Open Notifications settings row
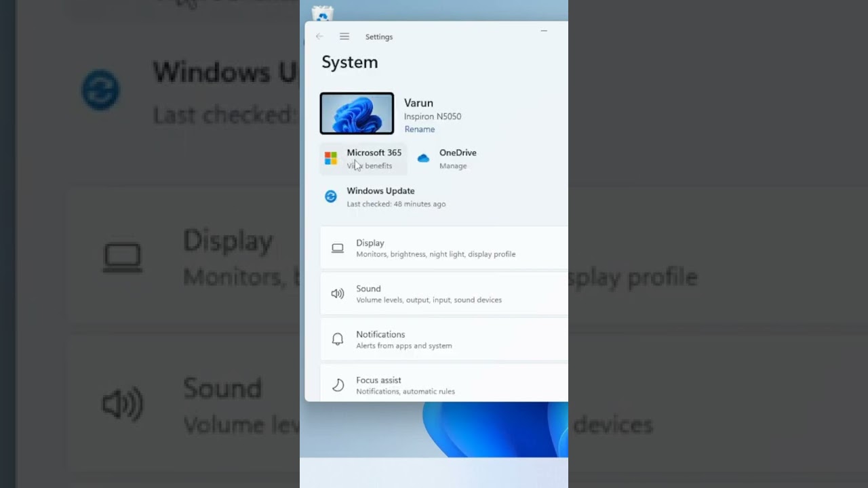Viewport: 868px width, 488px height. (x=444, y=340)
